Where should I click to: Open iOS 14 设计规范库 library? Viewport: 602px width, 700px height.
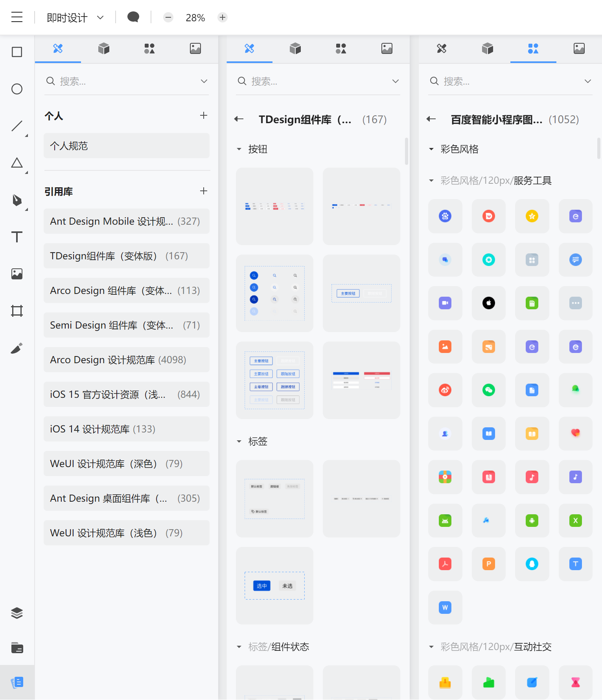coord(127,429)
